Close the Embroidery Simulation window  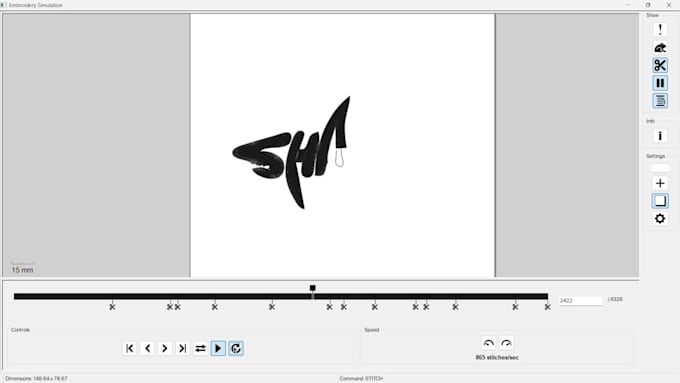pos(669,5)
